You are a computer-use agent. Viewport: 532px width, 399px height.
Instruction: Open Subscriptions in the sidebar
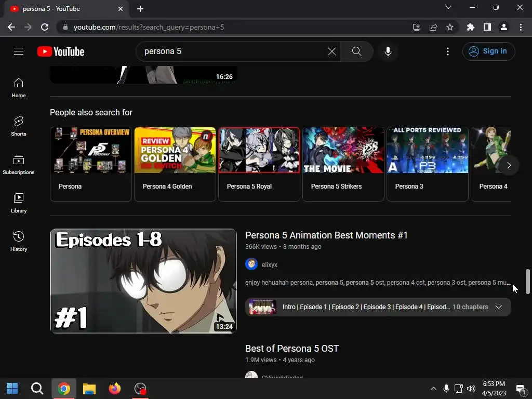19,165
